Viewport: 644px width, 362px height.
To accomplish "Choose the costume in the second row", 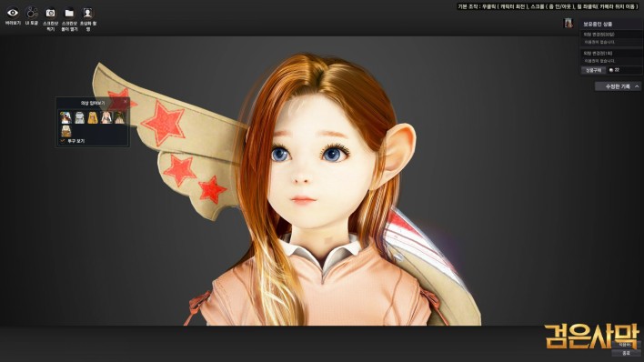I will [65, 131].
